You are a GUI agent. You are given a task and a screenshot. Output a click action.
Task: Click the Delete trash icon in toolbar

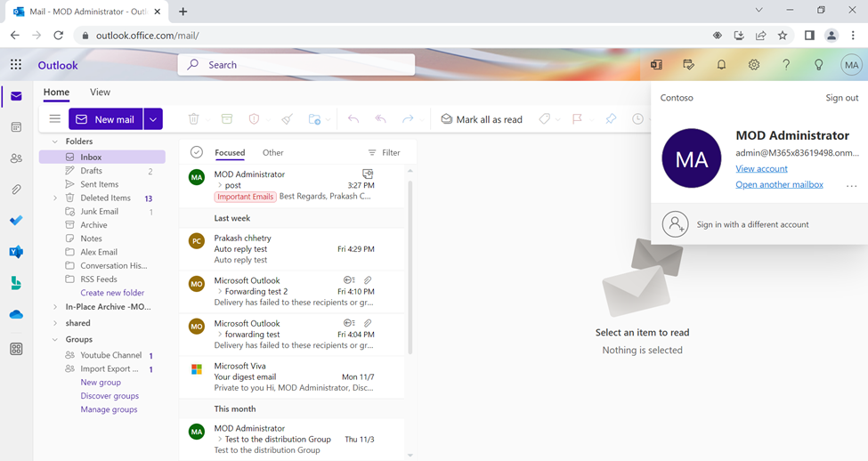pyautogui.click(x=193, y=119)
